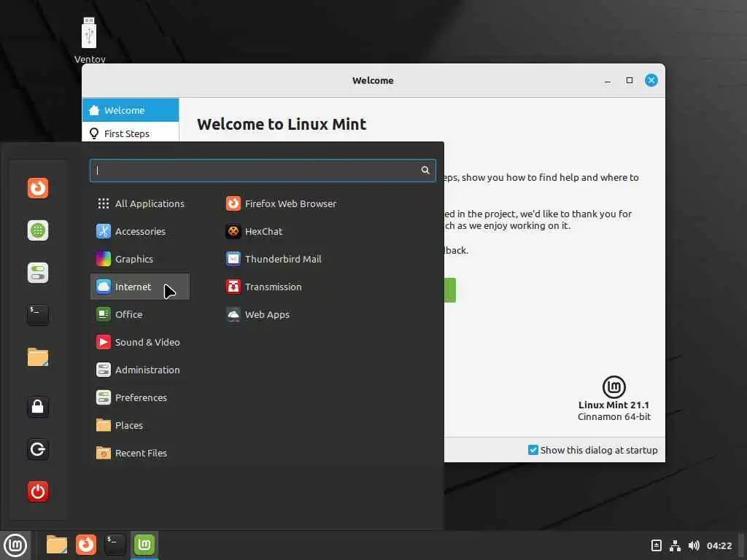
Task: Select the Accessories category
Action: click(x=140, y=231)
